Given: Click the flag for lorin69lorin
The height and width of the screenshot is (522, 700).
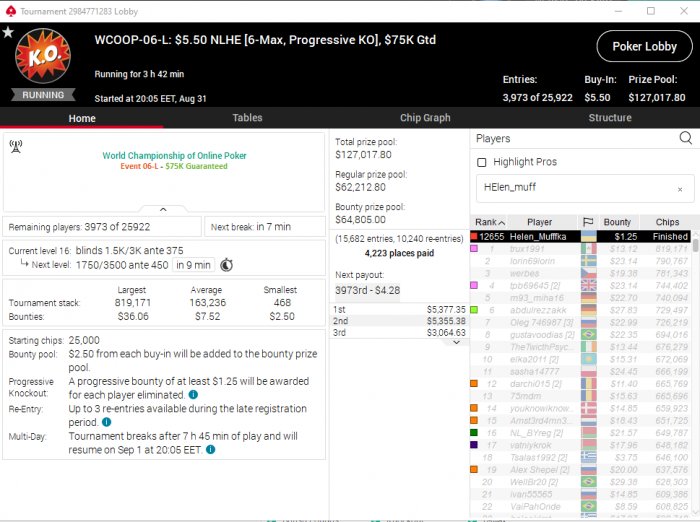Looking at the screenshot, I should tap(588, 261).
